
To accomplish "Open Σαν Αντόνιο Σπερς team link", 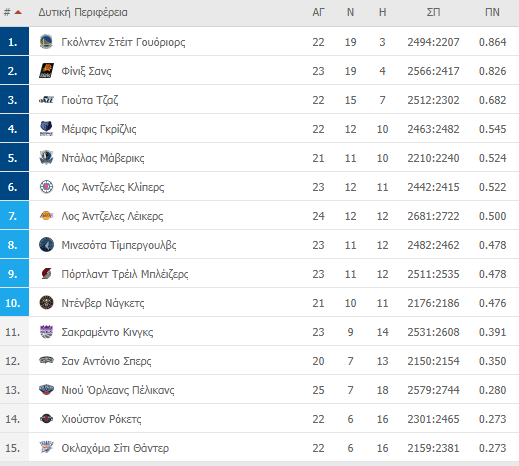I will 106,361.
